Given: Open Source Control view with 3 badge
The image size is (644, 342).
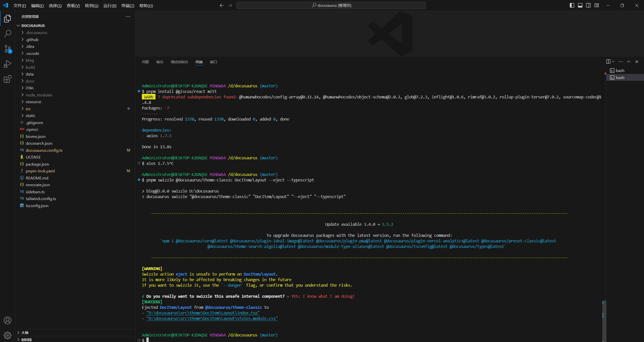Looking at the screenshot, I should (8, 49).
